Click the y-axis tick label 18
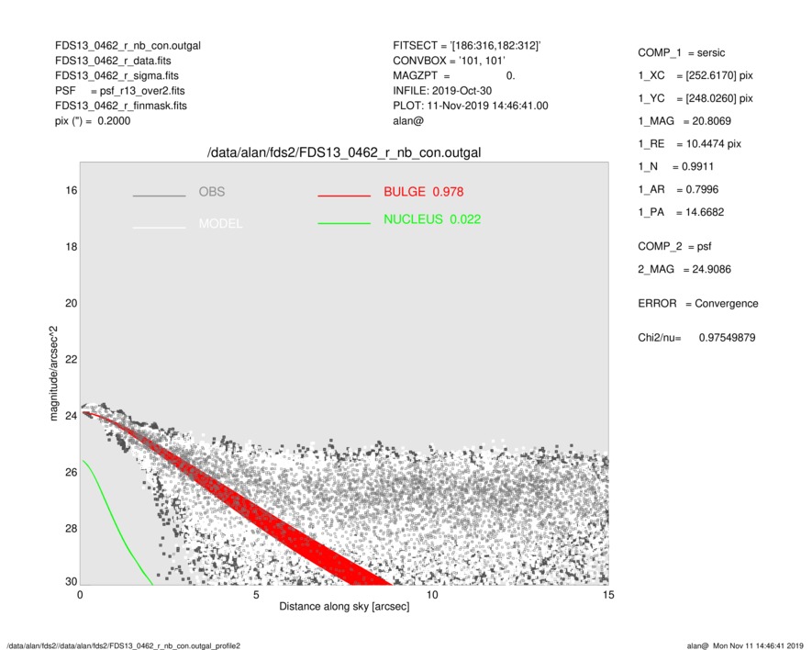This screenshot has height=650, width=812. [x=72, y=247]
